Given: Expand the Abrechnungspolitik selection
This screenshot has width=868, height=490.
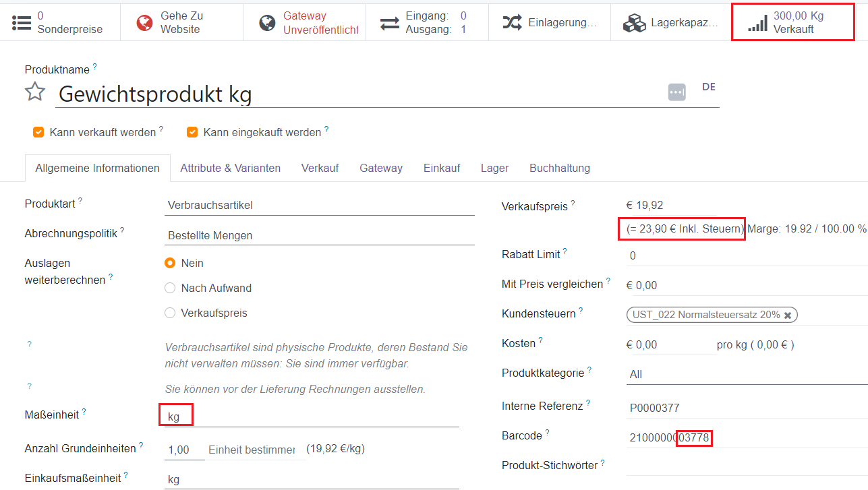Looking at the screenshot, I should click(x=319, y=235).
